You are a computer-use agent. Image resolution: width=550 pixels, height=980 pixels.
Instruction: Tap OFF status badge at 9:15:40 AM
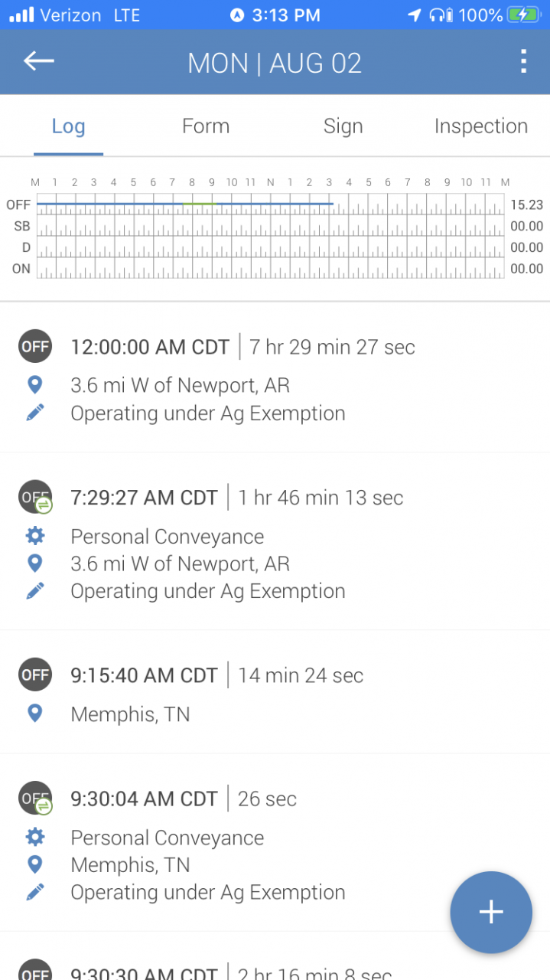coord(35,675)
